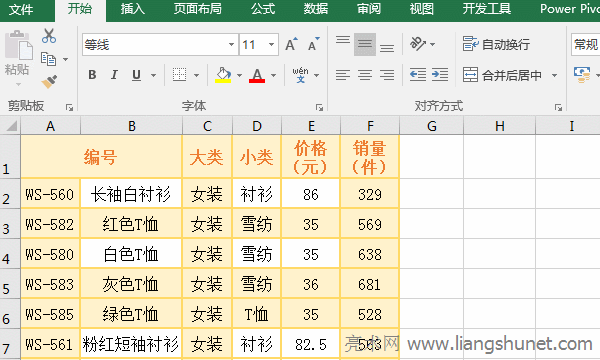Open the 等线 font name dropdown
The image size is (600, 360).
coord(231,45)
